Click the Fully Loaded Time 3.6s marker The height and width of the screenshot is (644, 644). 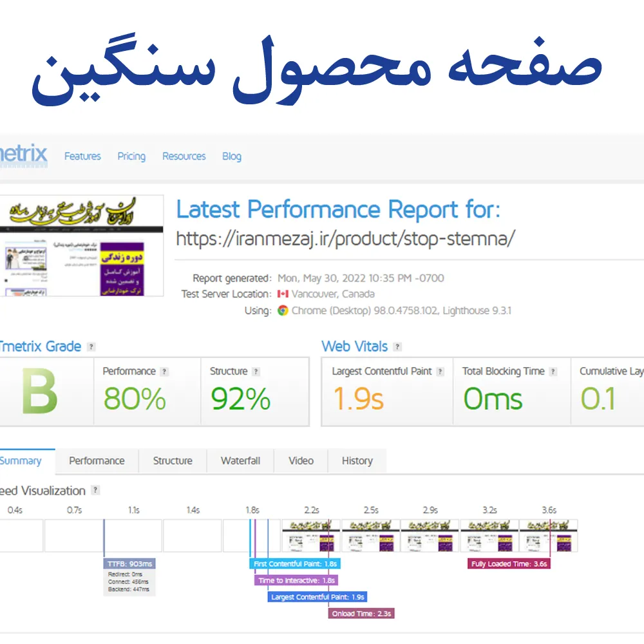tap(509, 564)
